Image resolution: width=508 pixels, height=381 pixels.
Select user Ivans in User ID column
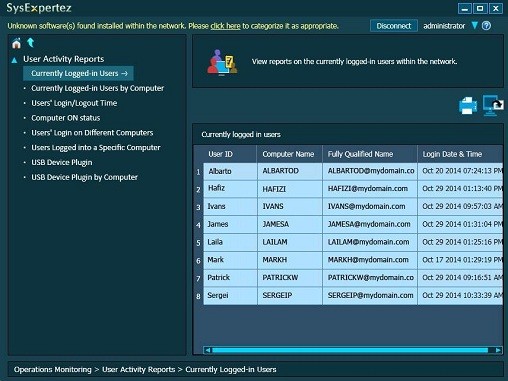pos(230,207)
